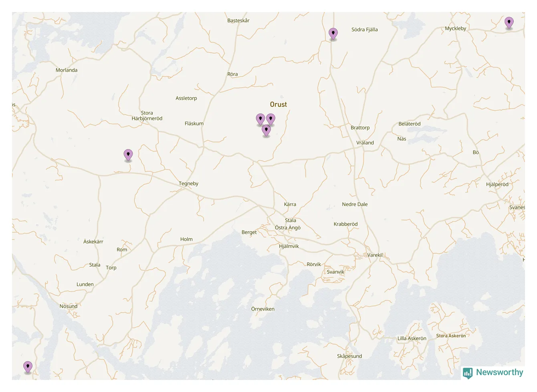The height and width of the screenshot is (392, 537).
Task: Click the Röra place label
Action: (x=232, y=74)
